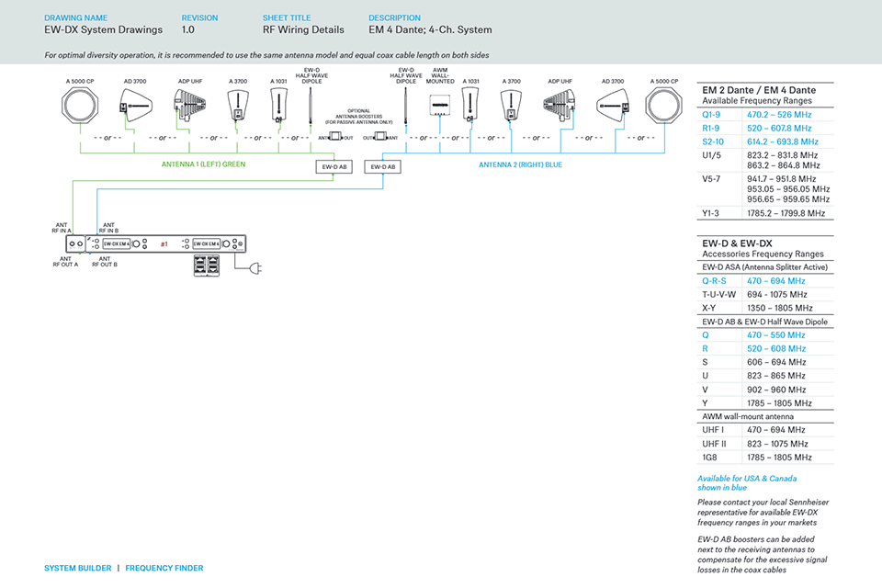Screen dimensions: 882x588
Task: Select the EW-D half wave dipole on blue line
Action: pos(405,106)
